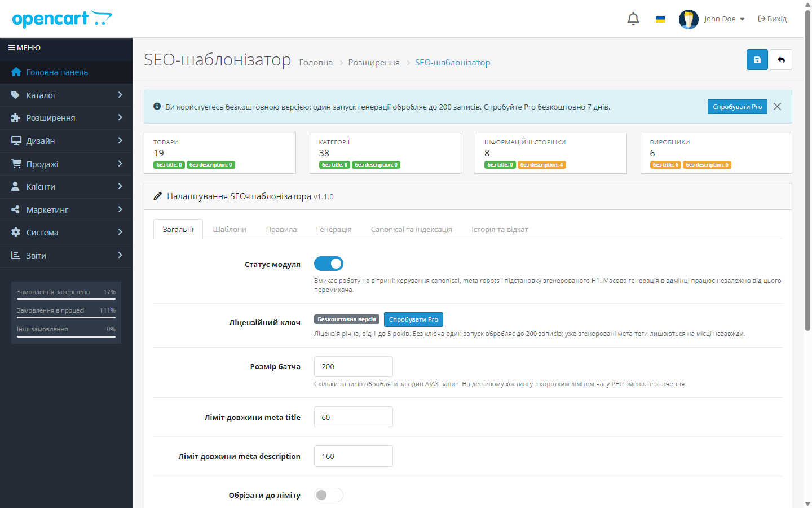Switch to Історія та відкат tab
The image size is (812, 508).
pyautogui.click(x=500, y=229)
